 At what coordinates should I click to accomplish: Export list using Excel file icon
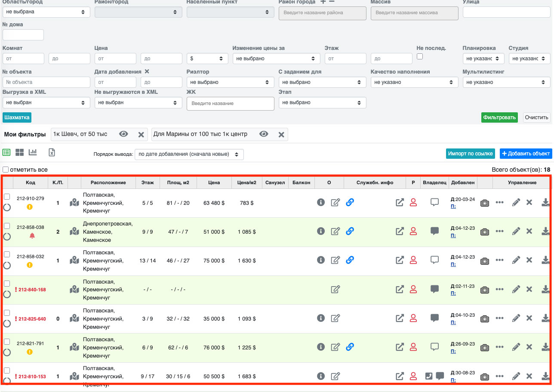click(x=52, y=152)
